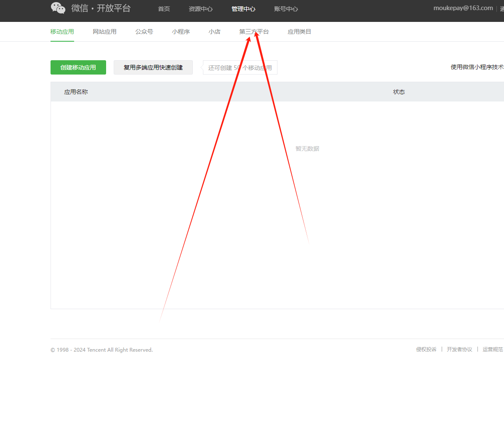Click 复用多端应用快速创建 button
This screenshot has width=504, height=430.
(153, 67)
